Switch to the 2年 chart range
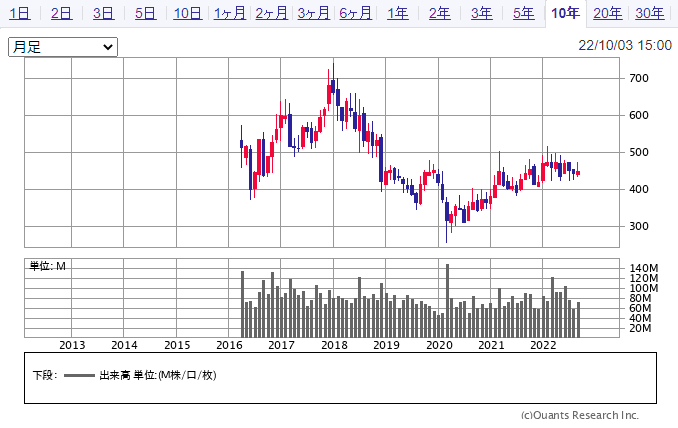678x428 pixels. tap(439, 13)
